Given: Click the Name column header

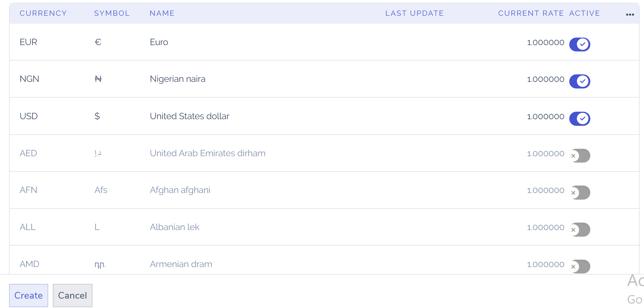Looking at the screenshot, I should coord(162,13).
